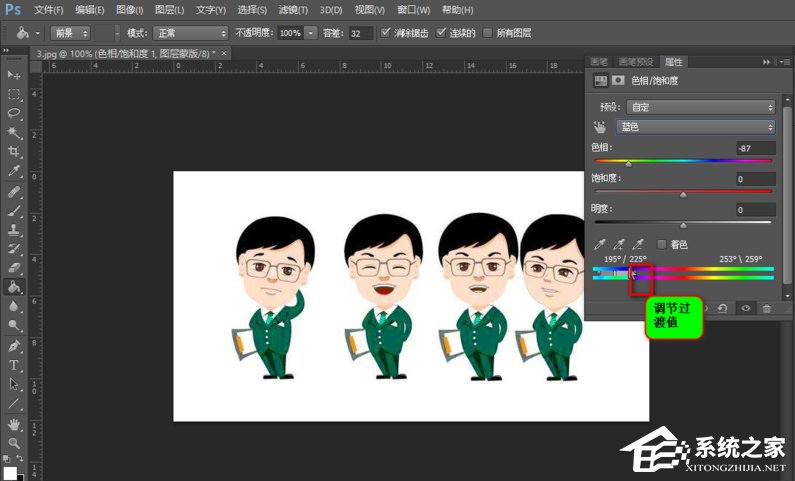Click the 色相 hue slider handle
The image size is (795, 481).
(629, 164)
